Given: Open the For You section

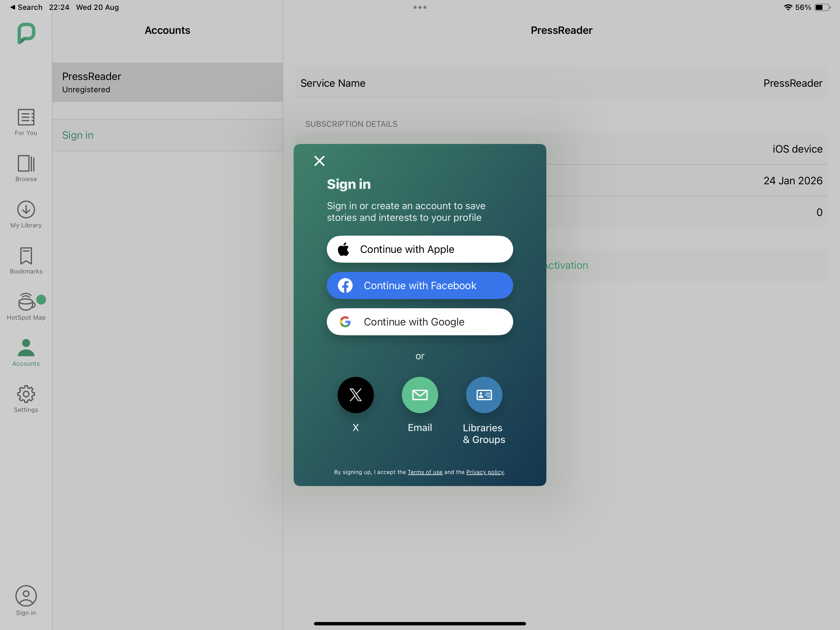Looking at the screenshot, I should (26, 122).
